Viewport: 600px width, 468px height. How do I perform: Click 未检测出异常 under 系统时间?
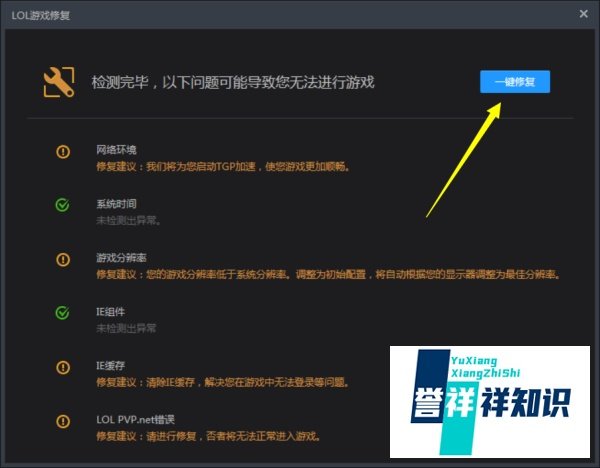click(x=128, y=220)
